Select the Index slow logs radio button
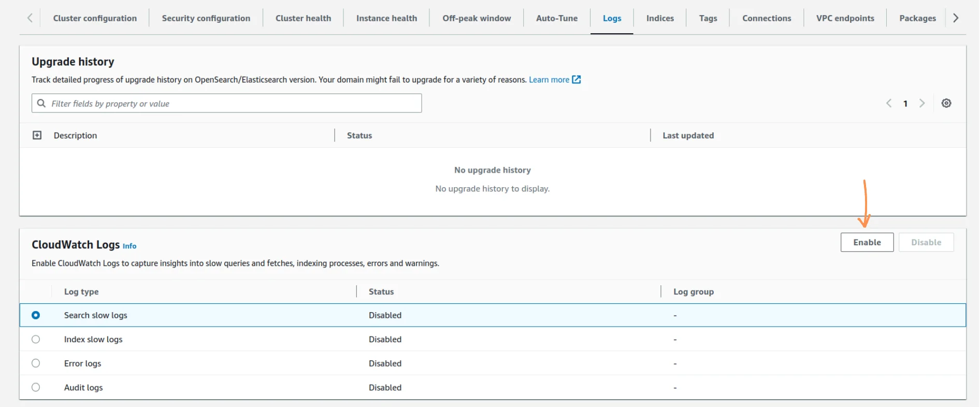This screenshot has height=407, width=980. click(36, 339)
